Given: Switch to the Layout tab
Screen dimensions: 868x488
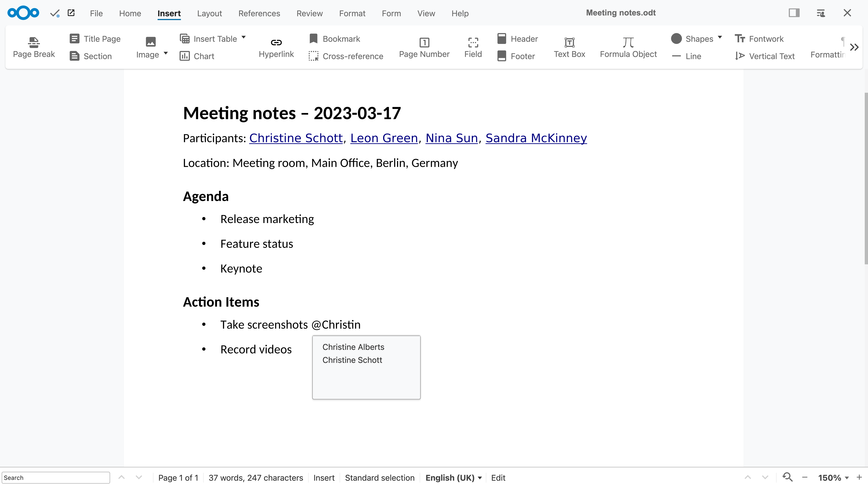Looking at the screenshot, I should (x=209, y=13).
